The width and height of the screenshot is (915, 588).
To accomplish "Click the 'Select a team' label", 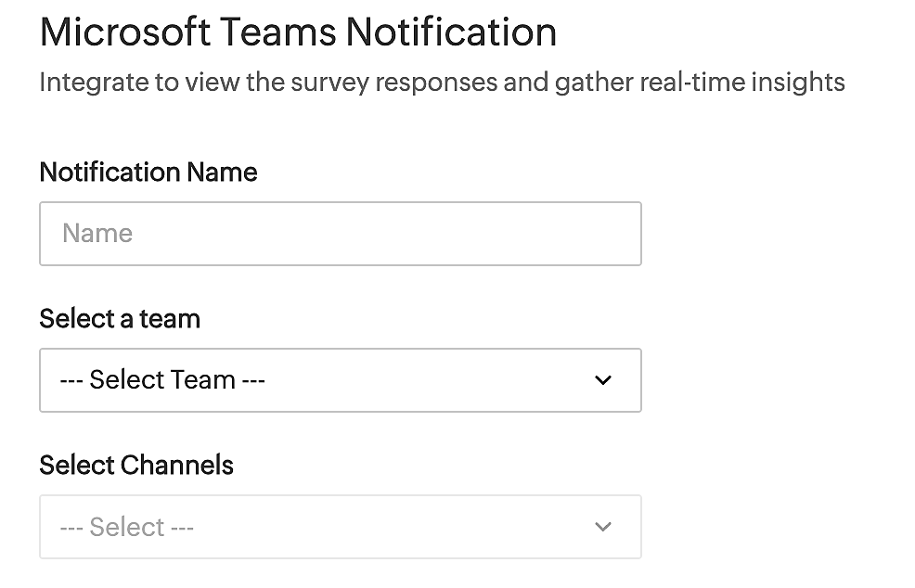I will [120, 319].
